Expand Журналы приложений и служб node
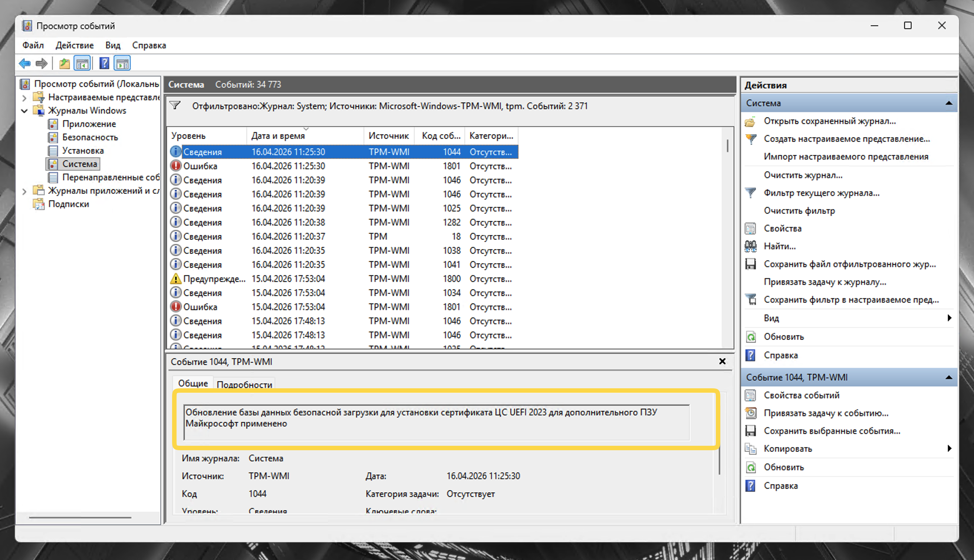 pos(24,191)
